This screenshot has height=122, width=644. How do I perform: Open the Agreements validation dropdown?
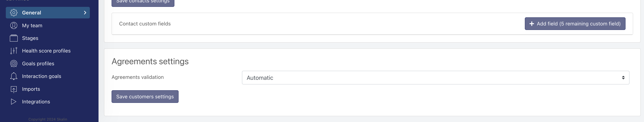(x=435, y=78)
